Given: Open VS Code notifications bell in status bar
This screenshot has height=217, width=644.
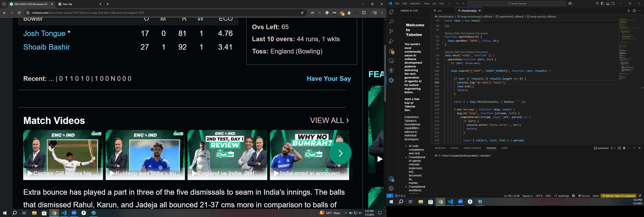Looking at the screenshot, I should point(640,196).
